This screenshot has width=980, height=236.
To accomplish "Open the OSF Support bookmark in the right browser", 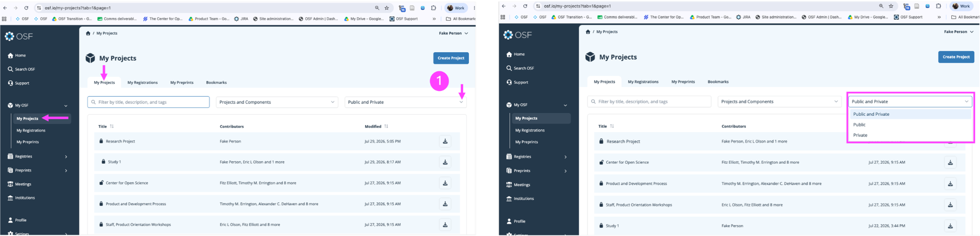I will [908, 17].
